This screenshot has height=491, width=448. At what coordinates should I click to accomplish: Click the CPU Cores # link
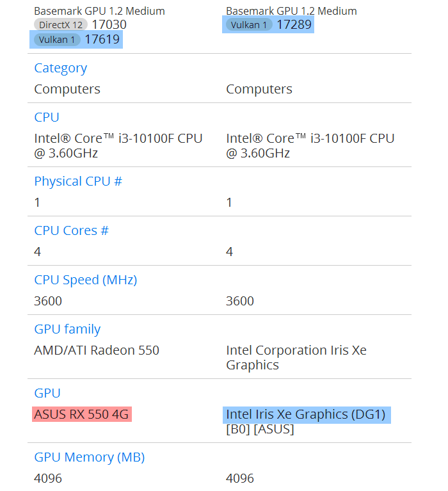[71, 230]
